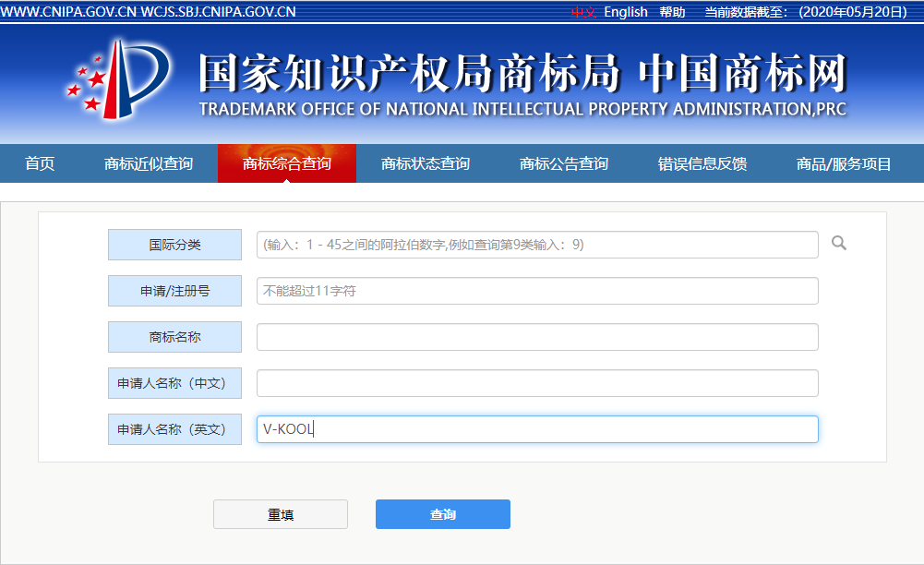This screenshot has height=565, width=924.
Task: Click the 重填 reset button
Action: (x=280, y=514)
